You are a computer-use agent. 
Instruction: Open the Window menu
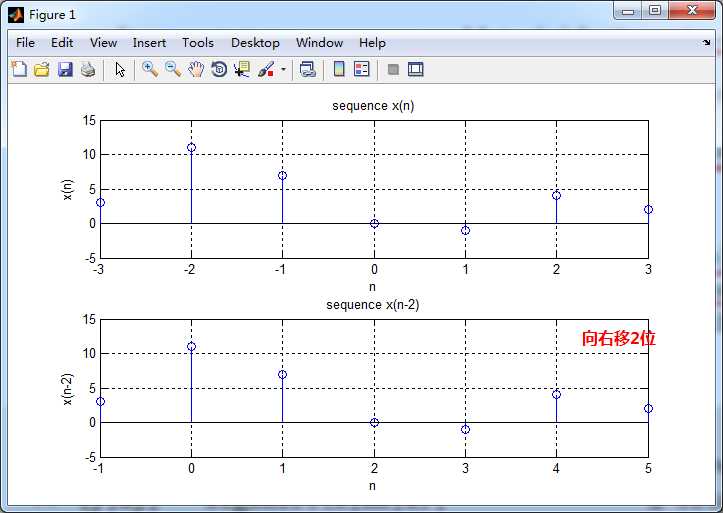click(x=320, y=43)
